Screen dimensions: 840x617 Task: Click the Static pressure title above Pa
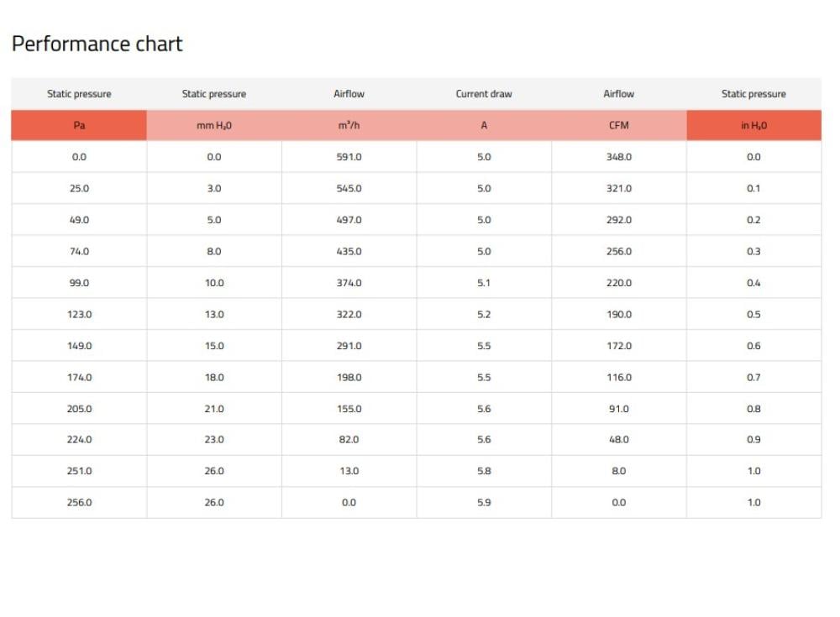79,94
